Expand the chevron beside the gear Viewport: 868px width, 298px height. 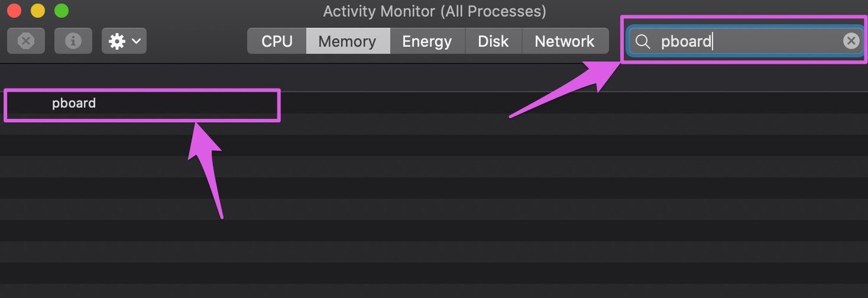(x=137, y=42)
